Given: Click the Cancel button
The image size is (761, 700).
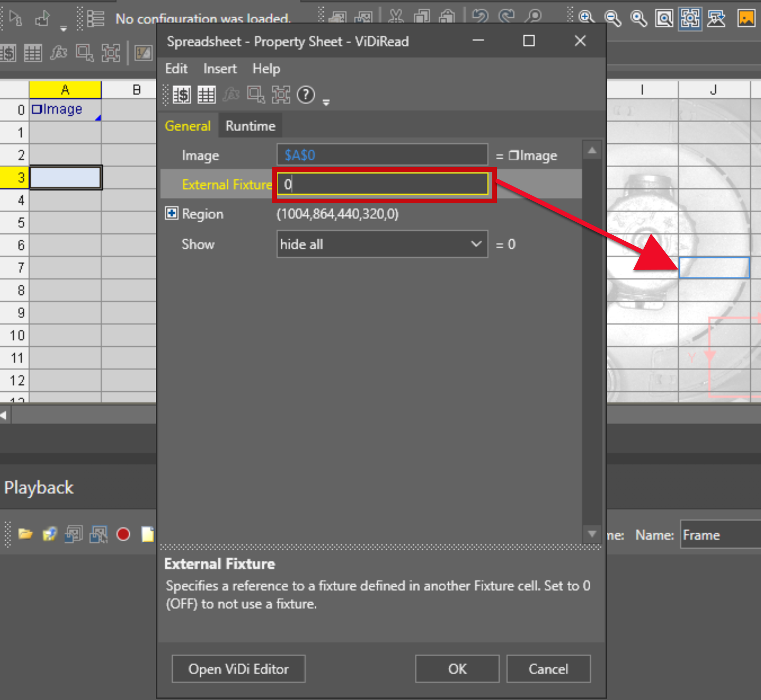Looking at the screenshot, I should click(x=548, y=669).
